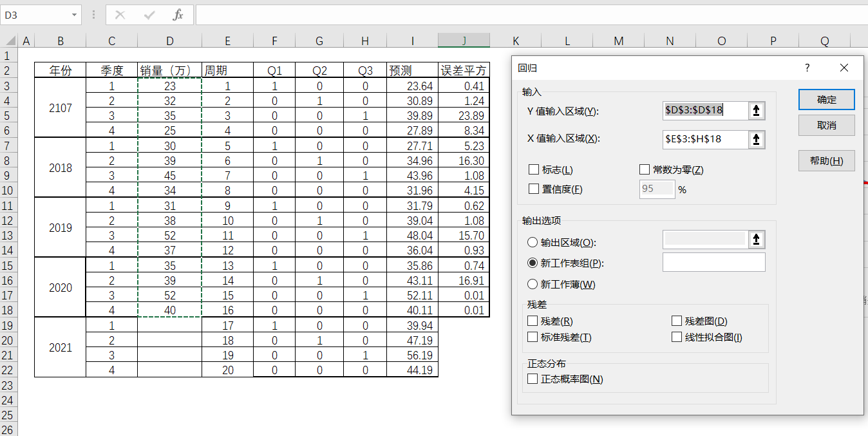Open the Name Box dropdown arrow
The height and width of the screenshot is (436, 868).
[x=75, y=15]
